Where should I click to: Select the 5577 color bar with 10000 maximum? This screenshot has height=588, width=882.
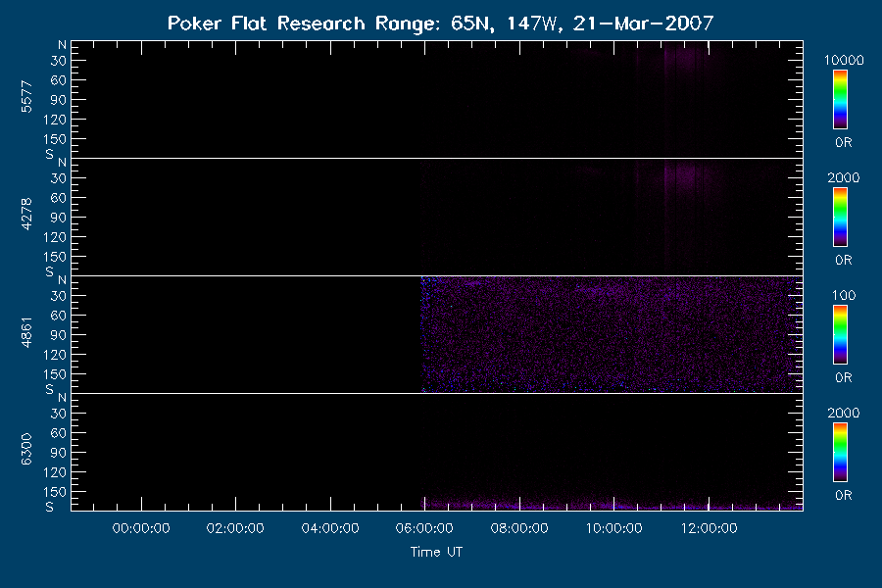(840, 100)
